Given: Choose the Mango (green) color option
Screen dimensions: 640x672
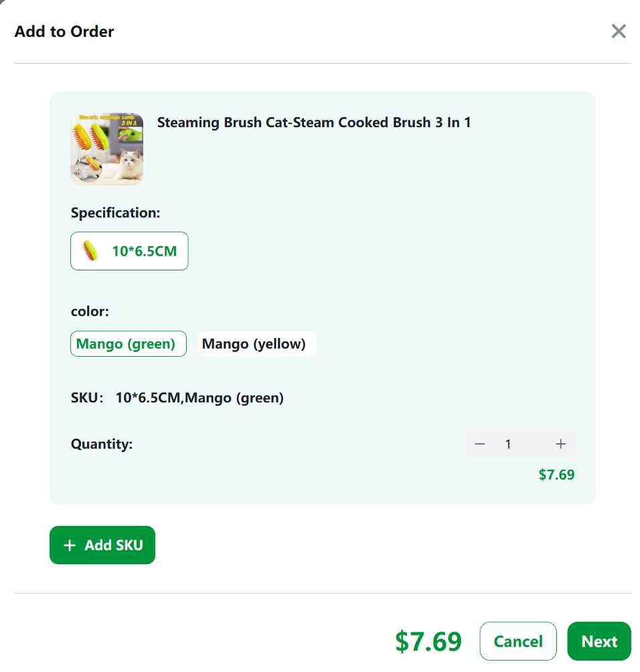Looking at the screenshot, I should pos(128,344).
